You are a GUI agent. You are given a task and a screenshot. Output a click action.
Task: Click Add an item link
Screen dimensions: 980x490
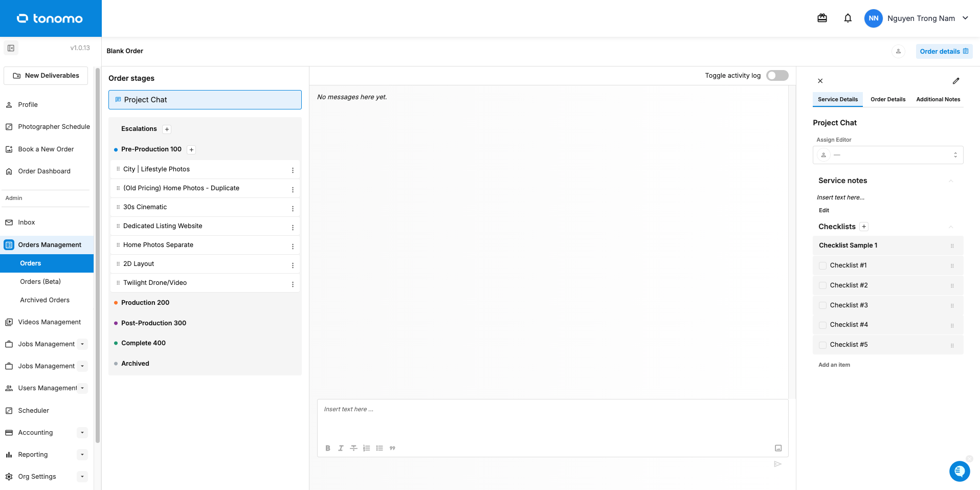pos(834,365)
